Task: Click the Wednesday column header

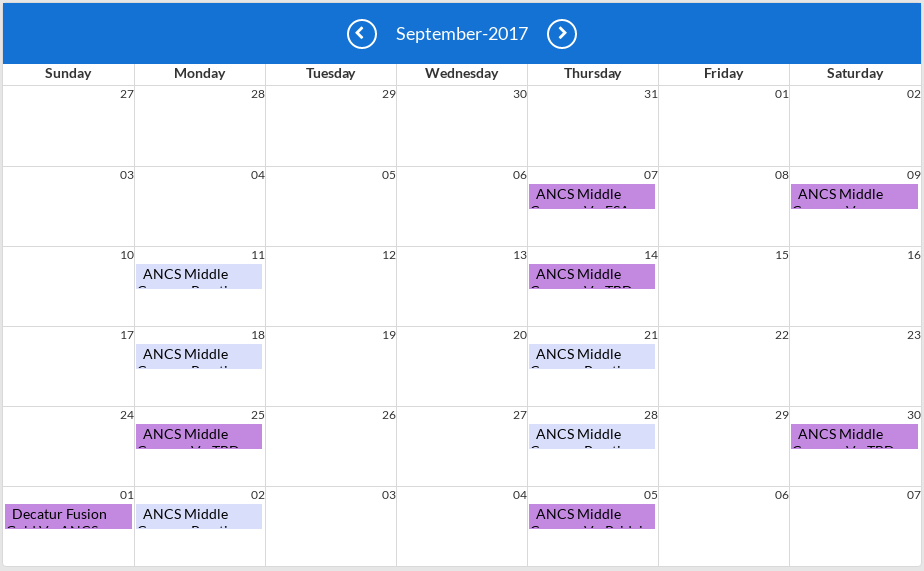Action: pos(461,74)
